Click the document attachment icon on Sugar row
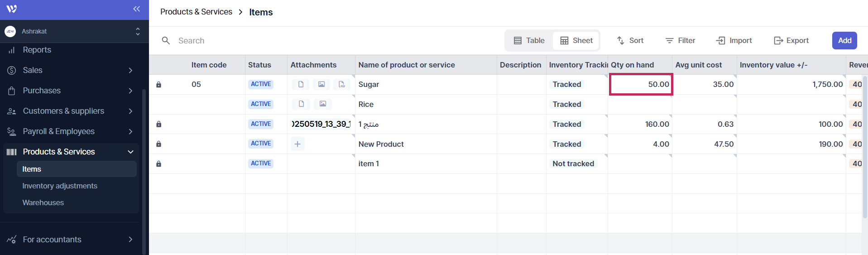The height and width of the screenshot is (255, 868). click(x=301, y=84)
